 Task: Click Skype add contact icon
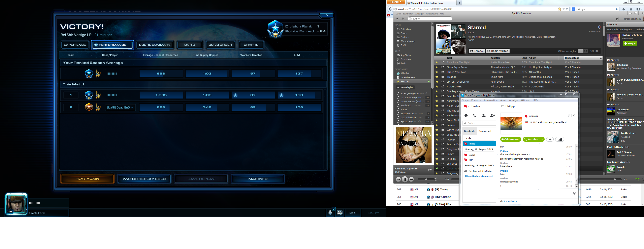point(492,115)
